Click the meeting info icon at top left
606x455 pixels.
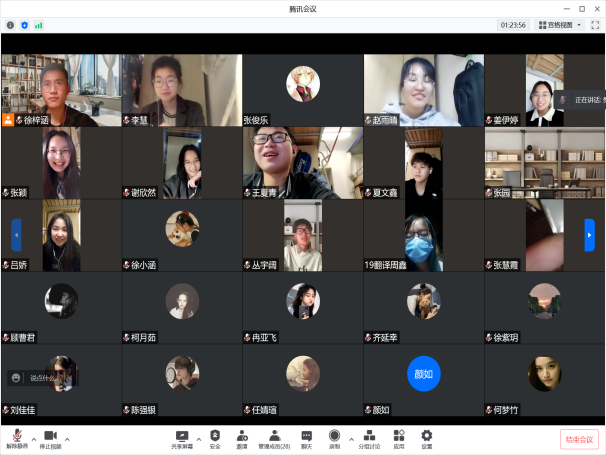tap(10, 24)
